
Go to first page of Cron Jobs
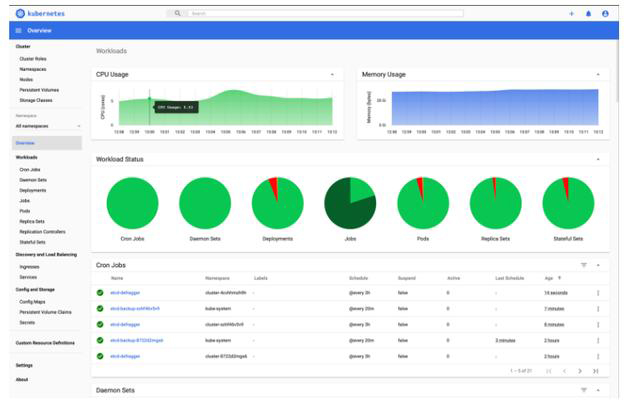(549, 371)
